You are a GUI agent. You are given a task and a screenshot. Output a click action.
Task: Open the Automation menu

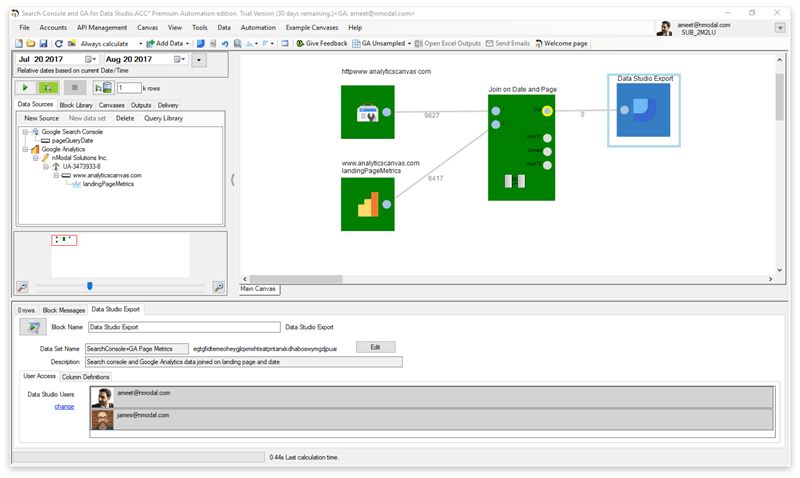(258, 28)
